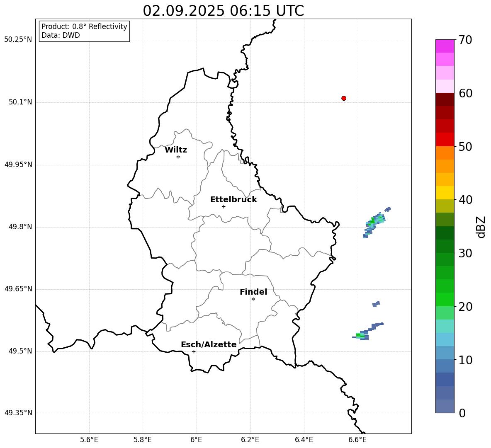Viewport: 491px width, 448px height.
Task: Click the Ettelbruck location cross marker
Action: point(224,206)
